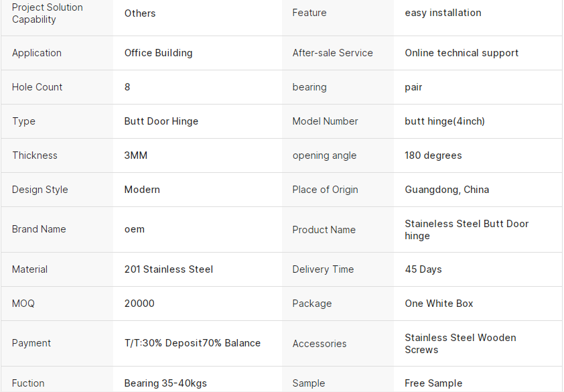Select the 'butt hinge(4inch)' model value
564x392 pixels.
[x=445, y=121]
